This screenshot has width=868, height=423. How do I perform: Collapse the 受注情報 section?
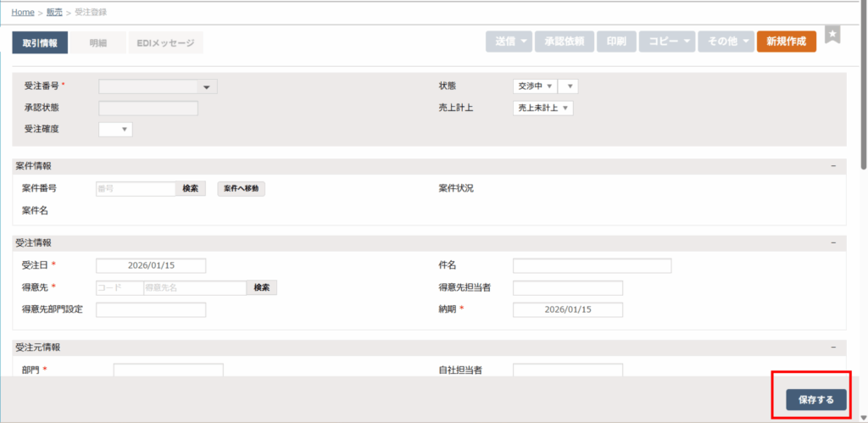833,243
